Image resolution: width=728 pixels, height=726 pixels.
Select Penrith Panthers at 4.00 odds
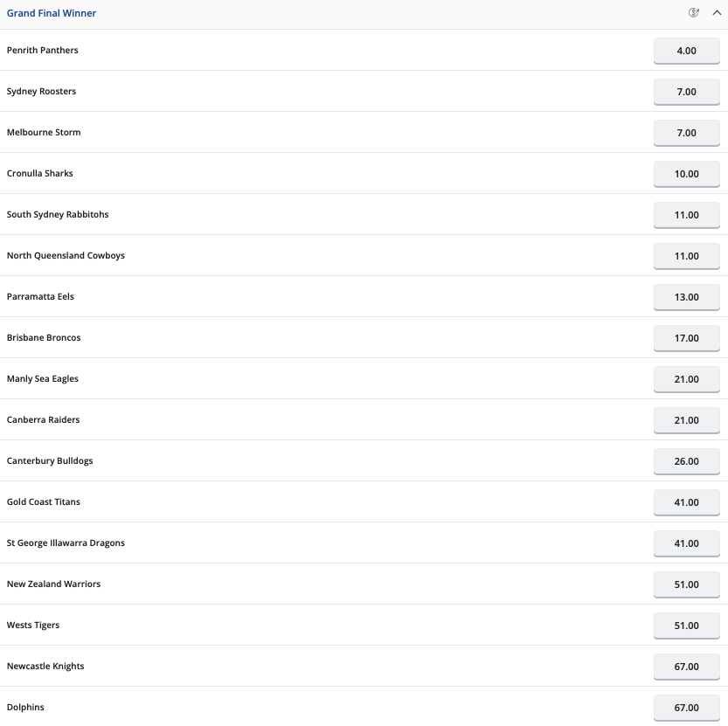pyautogui.click(x=686, y=51)
